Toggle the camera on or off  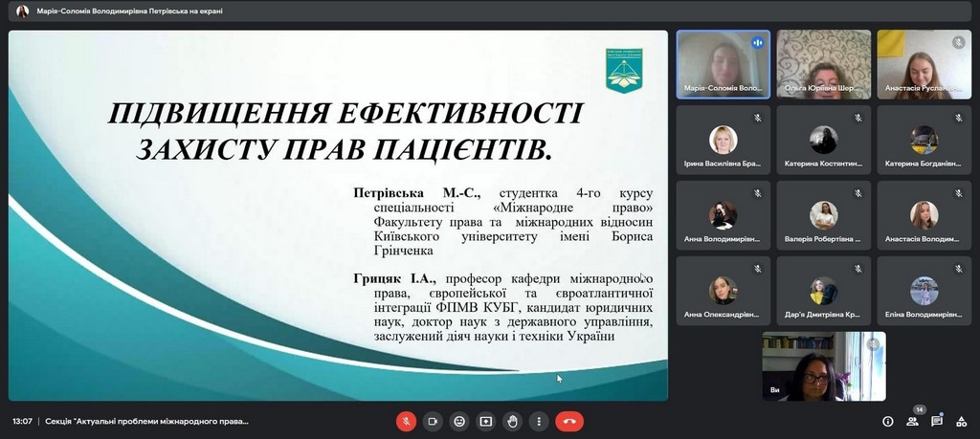click(433, 421)
